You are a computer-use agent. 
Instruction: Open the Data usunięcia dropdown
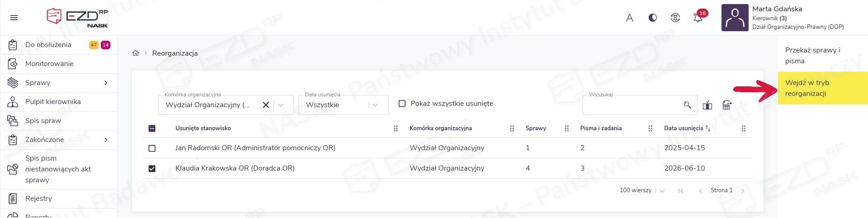343,105
